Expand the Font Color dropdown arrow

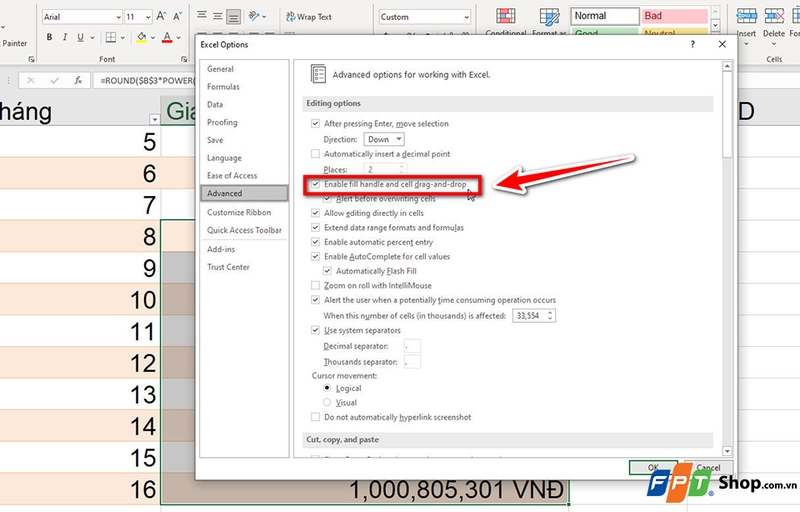[x=179, y=37]
